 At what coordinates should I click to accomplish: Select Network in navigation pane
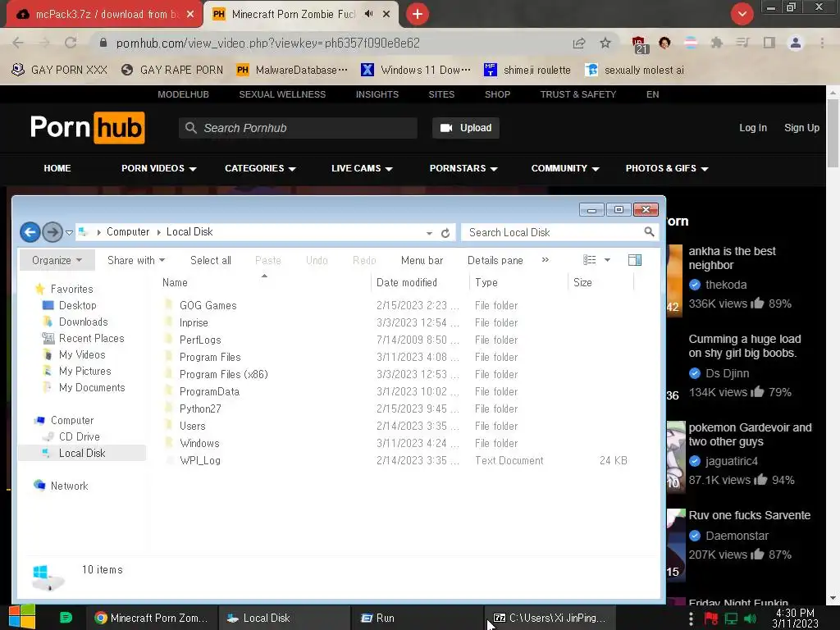[69, 486]
